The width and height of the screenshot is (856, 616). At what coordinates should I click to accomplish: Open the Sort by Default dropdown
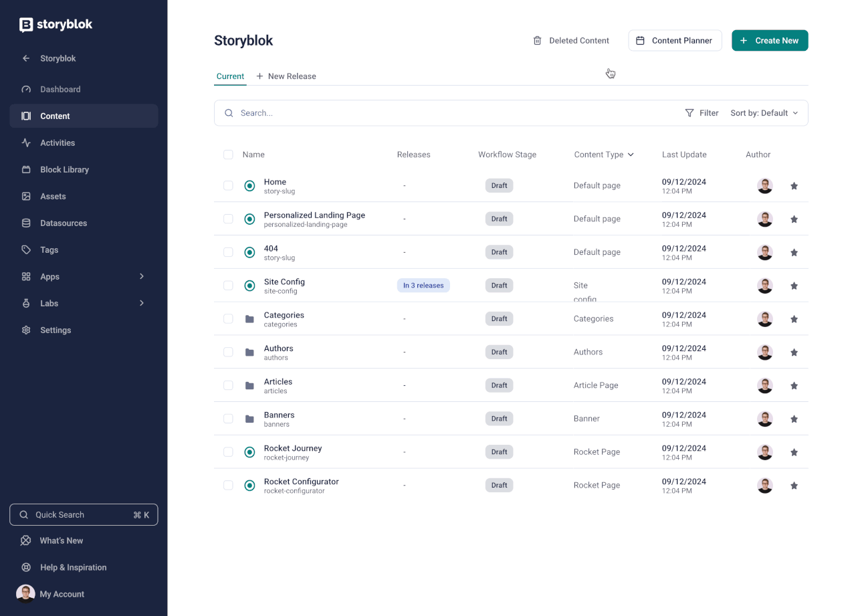click(764, 112)
